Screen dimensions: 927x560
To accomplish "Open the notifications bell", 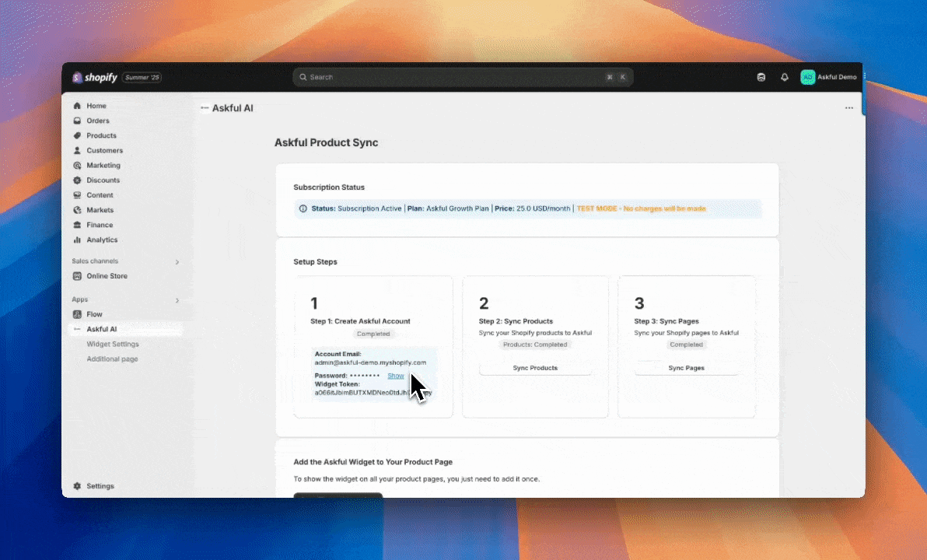I will pos(785,77).
